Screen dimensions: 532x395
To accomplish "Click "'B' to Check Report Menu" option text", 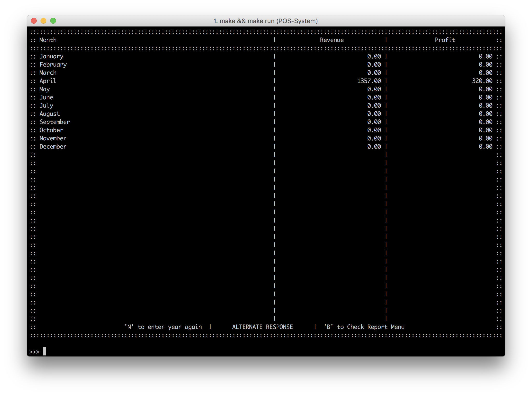I will pos(364,327).
